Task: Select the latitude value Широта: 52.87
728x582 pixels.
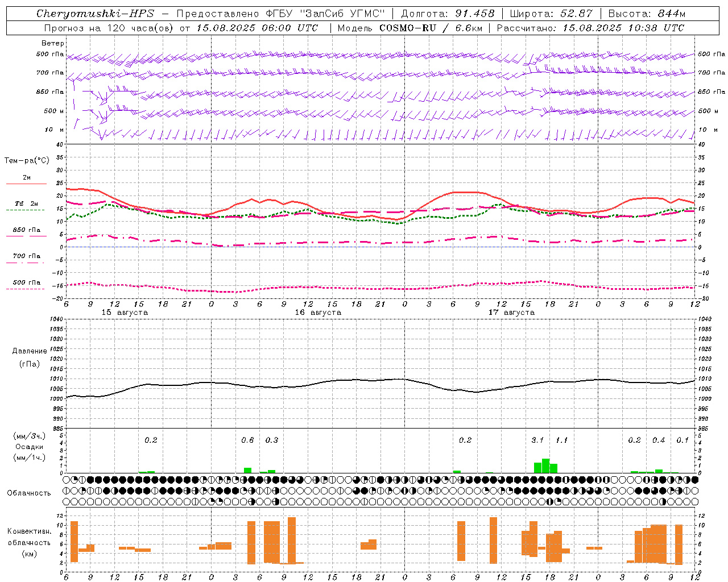Action: point(551,14)
